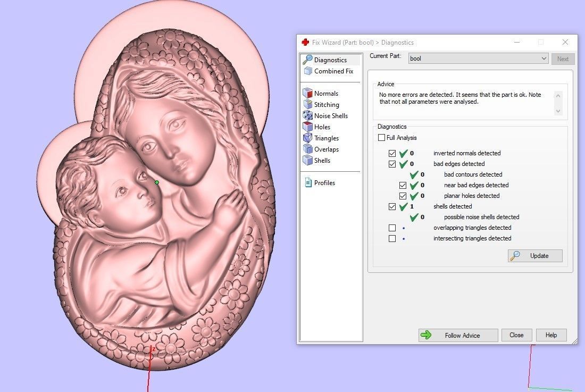Click the green arrow on Follow Advice
Screen dimensions: 585x392
coord(425,335)
